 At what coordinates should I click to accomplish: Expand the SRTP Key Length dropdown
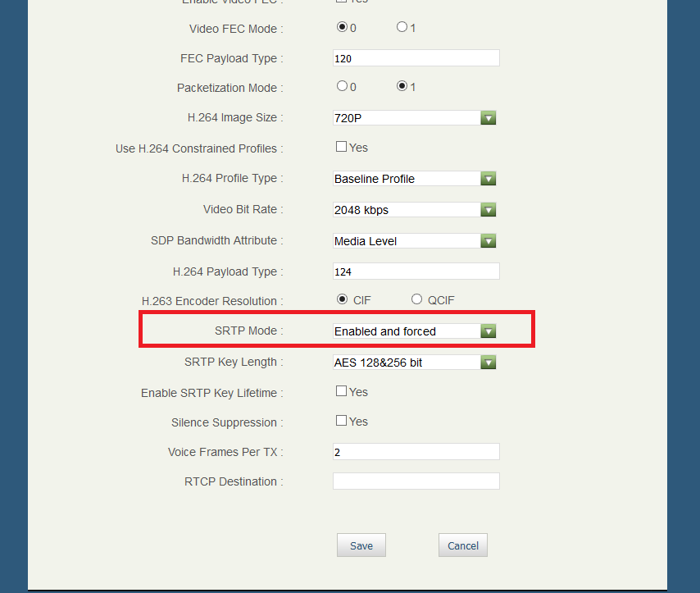point(414,363)
